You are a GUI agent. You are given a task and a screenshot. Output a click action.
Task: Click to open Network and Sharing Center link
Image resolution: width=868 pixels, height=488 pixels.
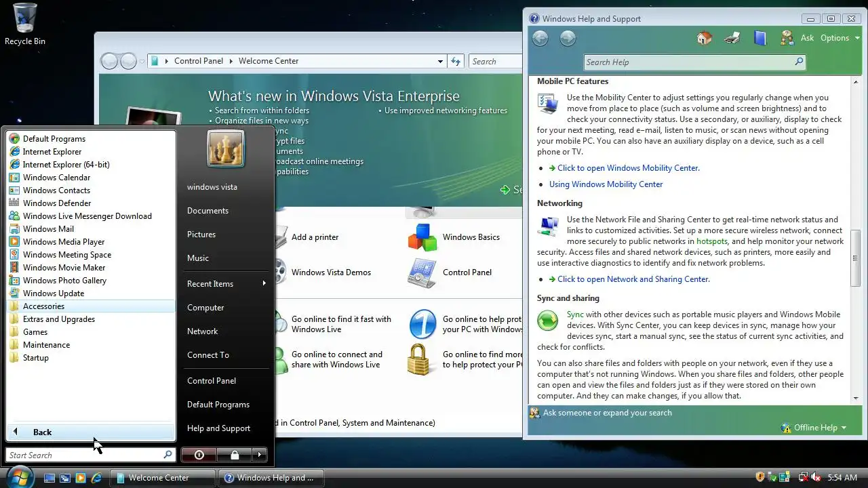[x=633, y=279]
